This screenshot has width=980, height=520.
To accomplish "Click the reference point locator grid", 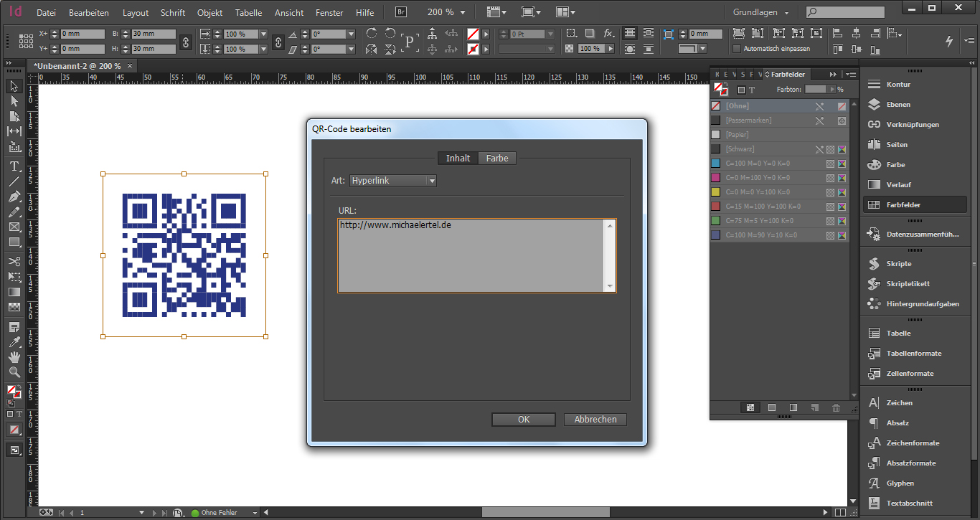I will [x=27, y=41].
